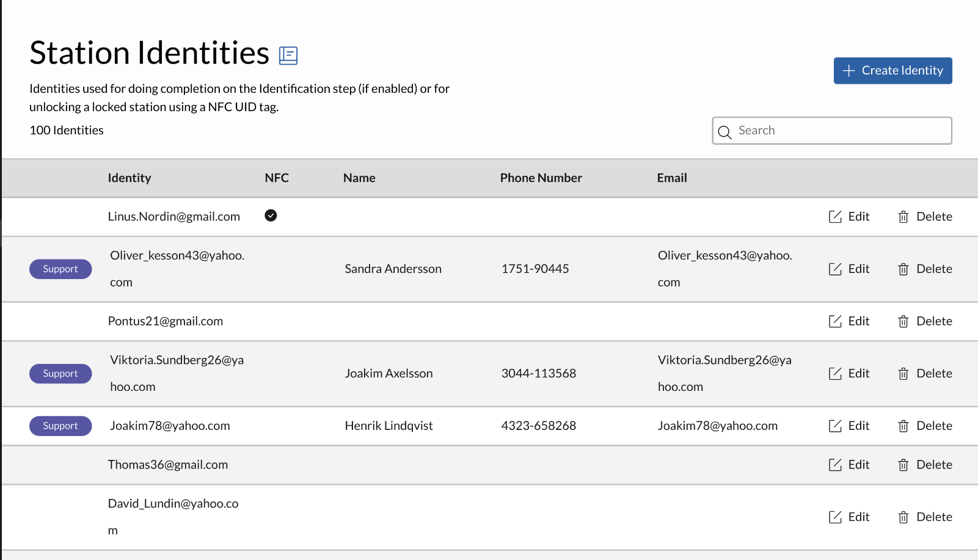
Task: Click the Email column header
Action: [x=672, y=178]
